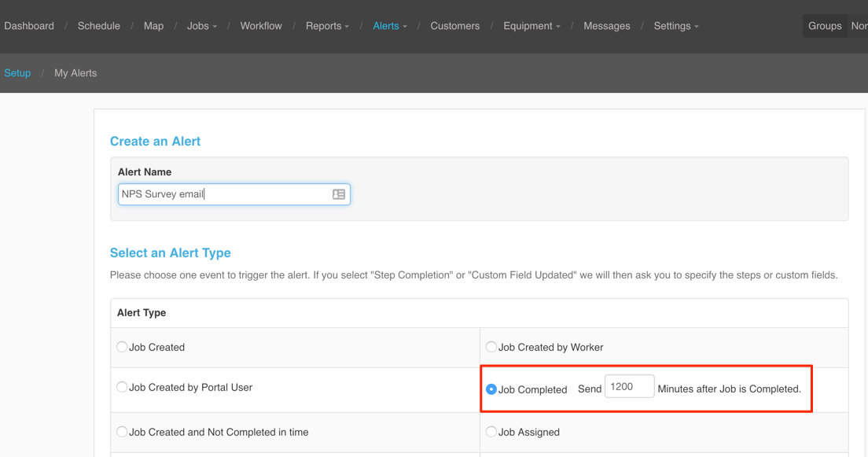Open the Equipment dropdown menu
868x457 pixels.
click(x=531, y=26)
